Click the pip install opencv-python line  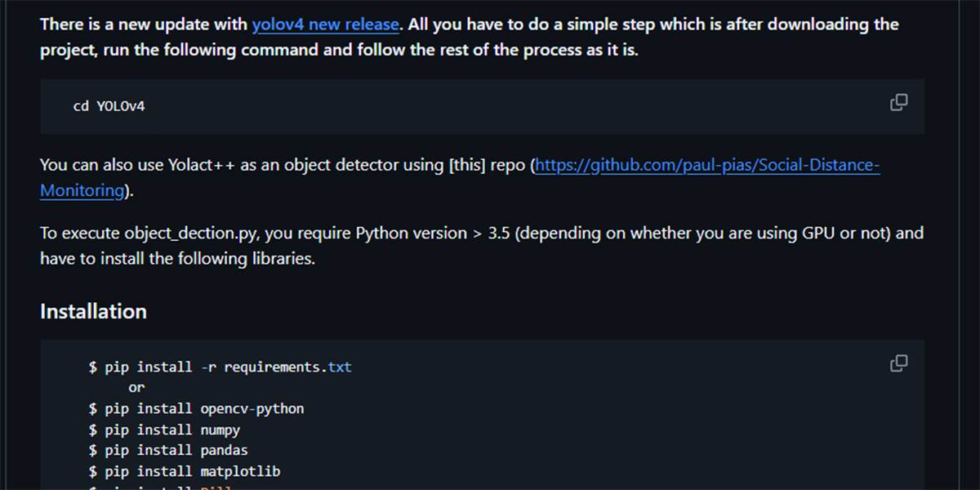pyautogui.click(x=196, y=408)
